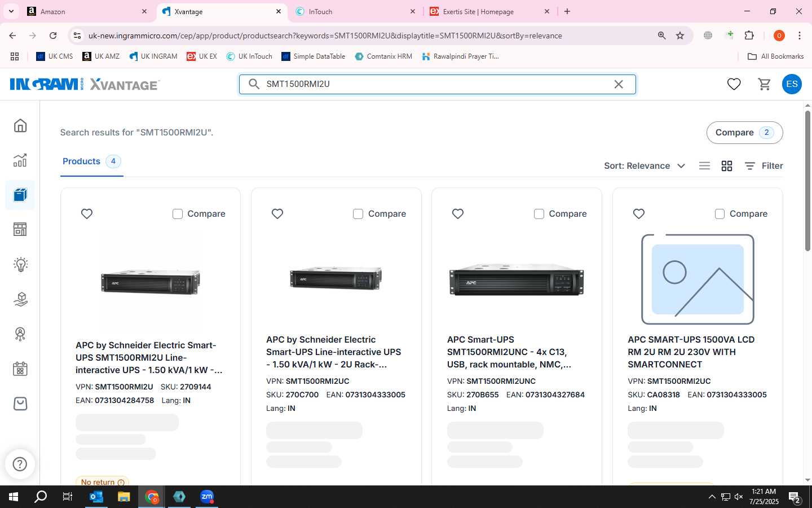
Task: Click the No return info badge
Action: pyautogui.click(x=102, y=481)
